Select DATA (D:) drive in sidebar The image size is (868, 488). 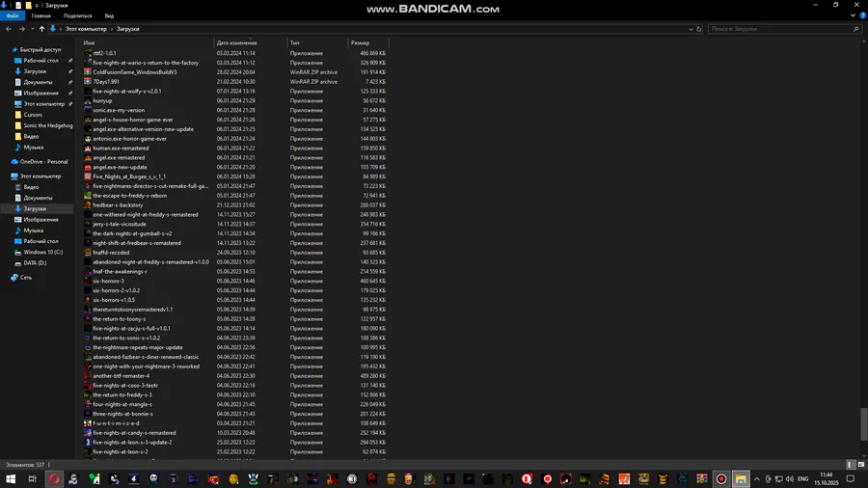click(x=35, y=263)
